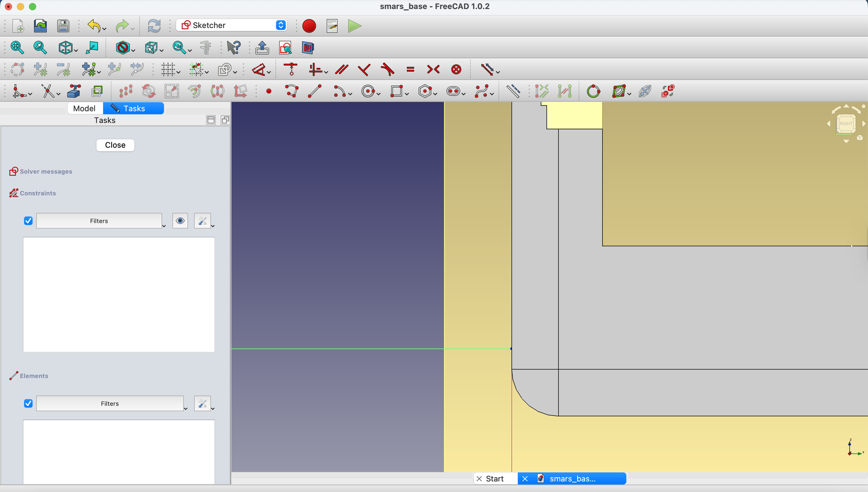Toggle construction geometry icon

pos(513,91)
